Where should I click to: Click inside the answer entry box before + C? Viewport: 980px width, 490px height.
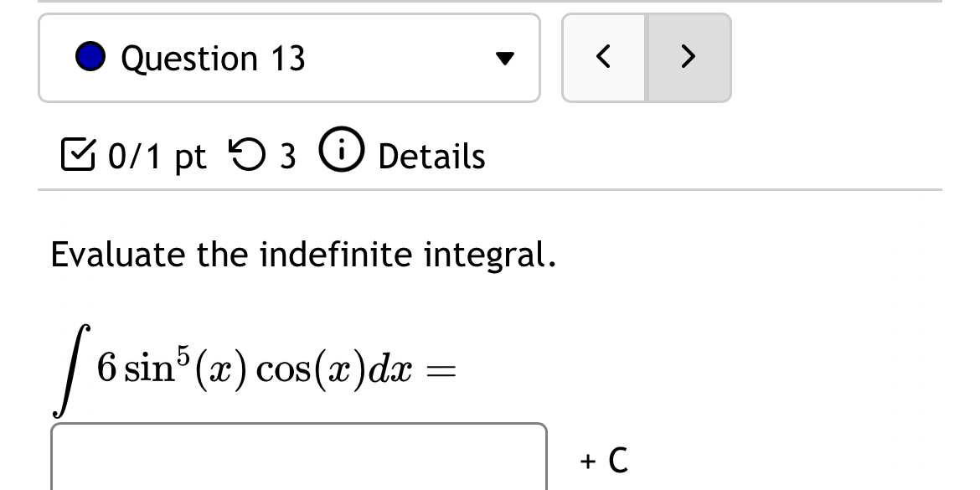pyautogui.click(x=297, y=459)
